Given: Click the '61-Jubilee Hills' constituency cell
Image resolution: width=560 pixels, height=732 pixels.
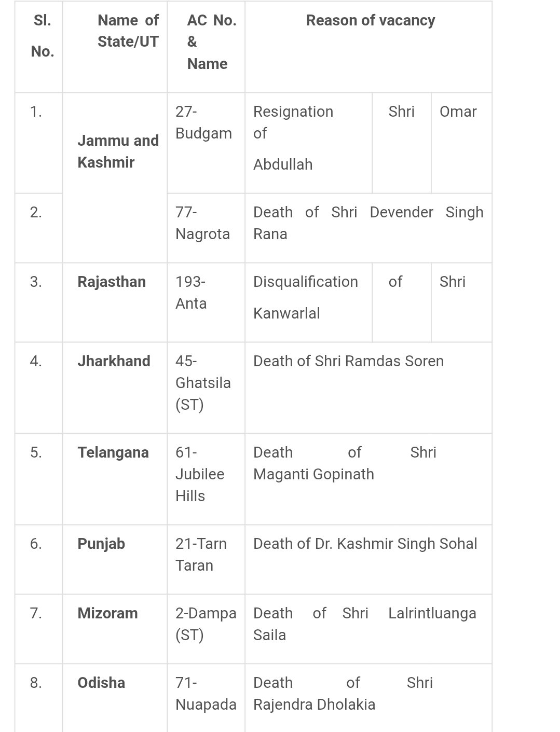Looking at the screenshot, I should tap(200, 474).
